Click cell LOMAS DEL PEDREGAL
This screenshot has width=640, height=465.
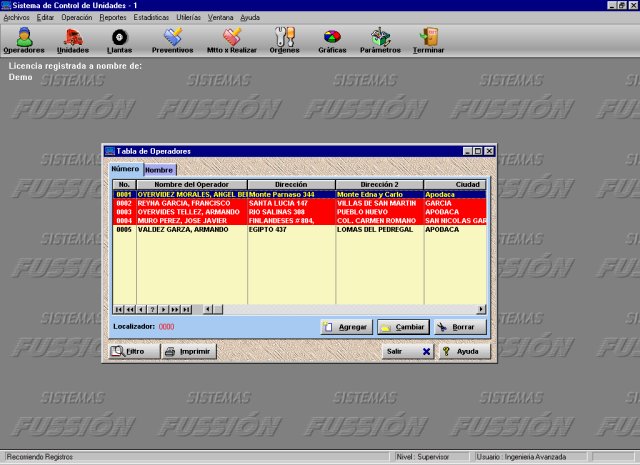coord(380,229)
